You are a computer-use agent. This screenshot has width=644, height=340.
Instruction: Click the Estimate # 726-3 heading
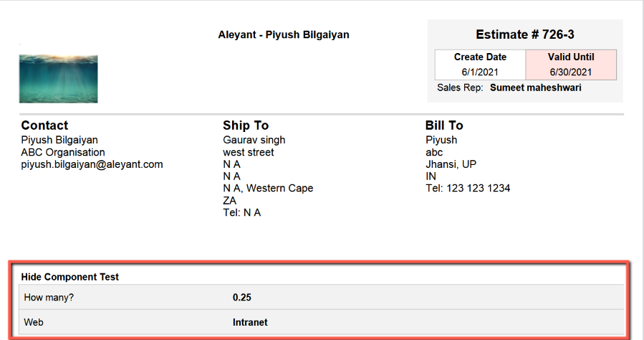(x=525, y=34)
